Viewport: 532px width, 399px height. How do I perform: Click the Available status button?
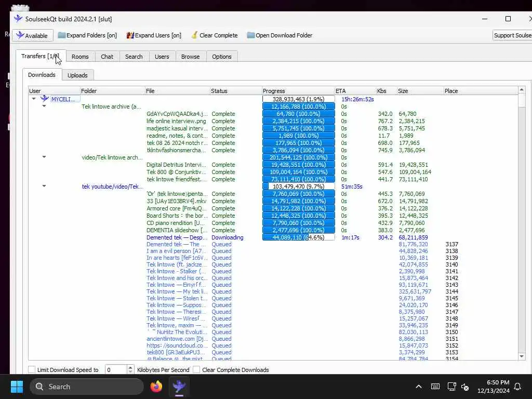(x=33, y=35)
